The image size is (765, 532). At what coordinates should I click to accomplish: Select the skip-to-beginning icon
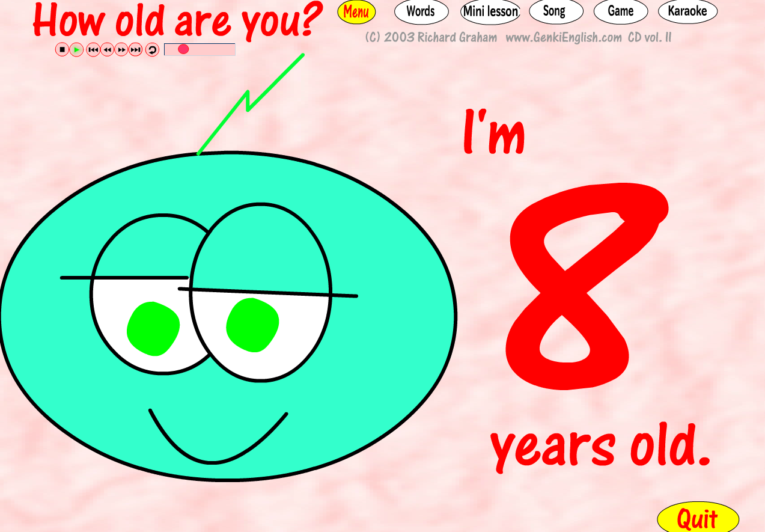point(92,50)
